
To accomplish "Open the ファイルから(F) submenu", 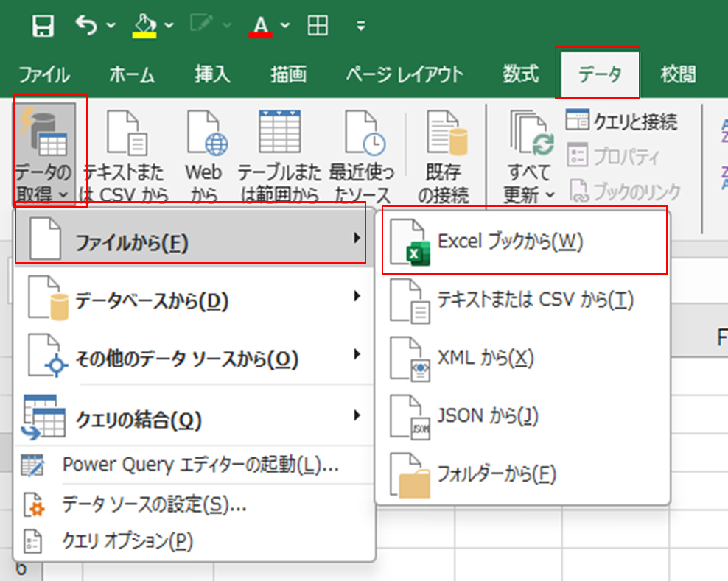I will [x=194, y=239].
